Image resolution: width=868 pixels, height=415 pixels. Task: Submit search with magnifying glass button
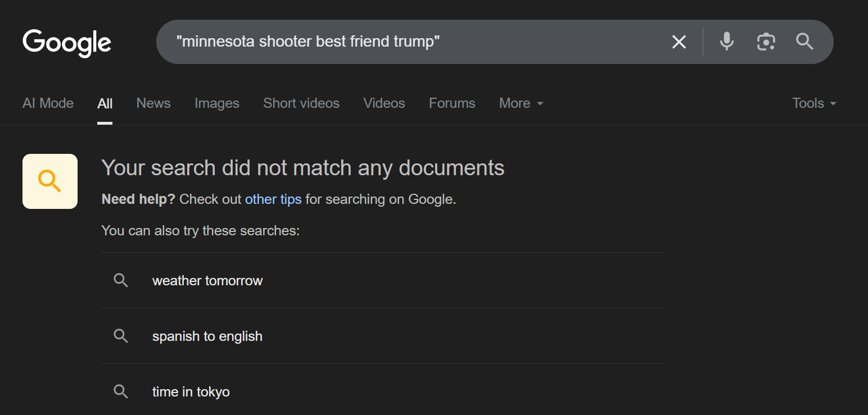pos(804,42)
